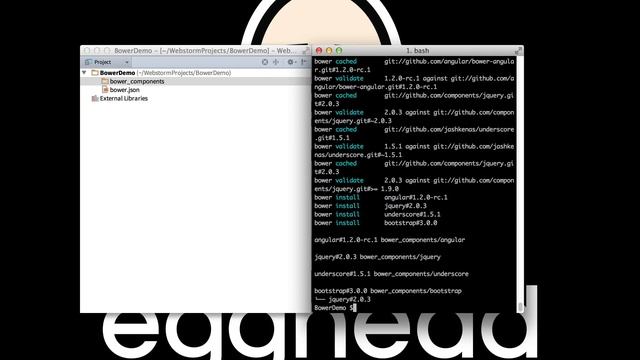640x360 pixels.
Task: Click 'angular#1.2.0-rc.1 bower_components/angular' text
Action: pyautogui.click(x=389, y=240)
